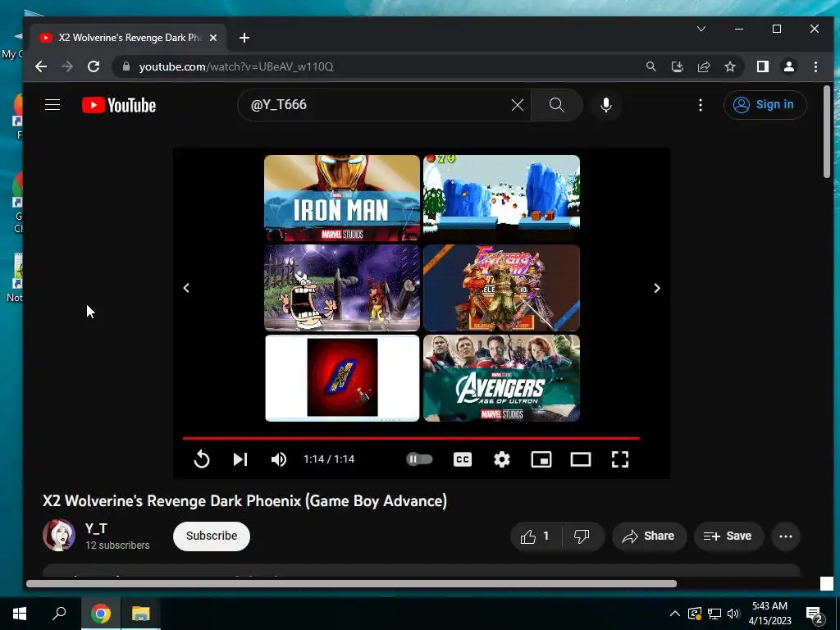Open the fighting game warriors thumbnail
This screenshot has width=840, height=630.
coord(501,288)
